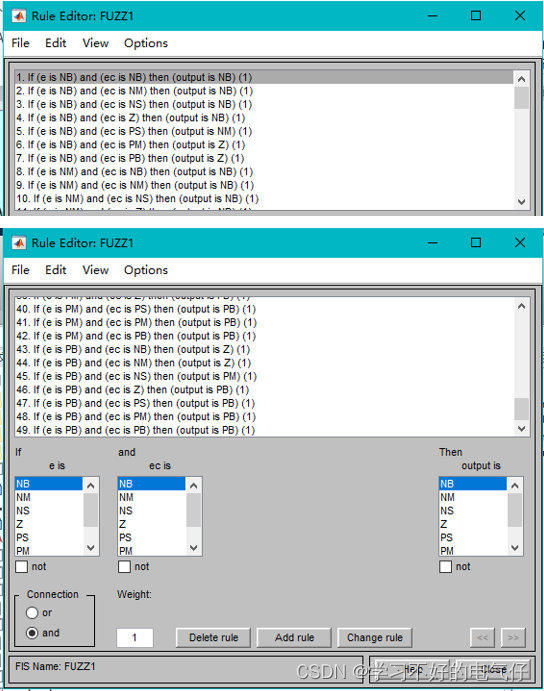Open the Edit menu in upper window
544x691 pixels.
56,43
